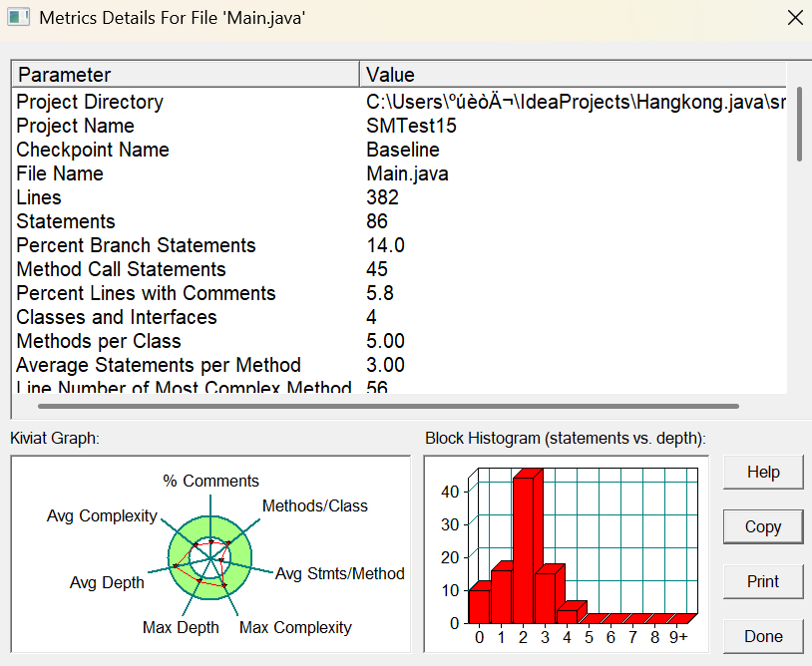Click the Parameter column header
The image size is (812, 666).
pyautogui.click(x=186, y=75)
